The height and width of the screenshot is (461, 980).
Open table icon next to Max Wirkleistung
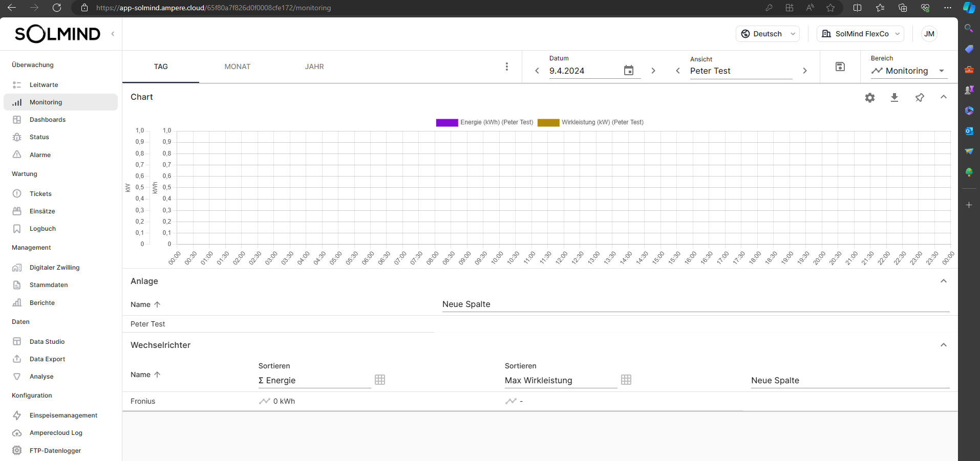(x=626, y=380)
